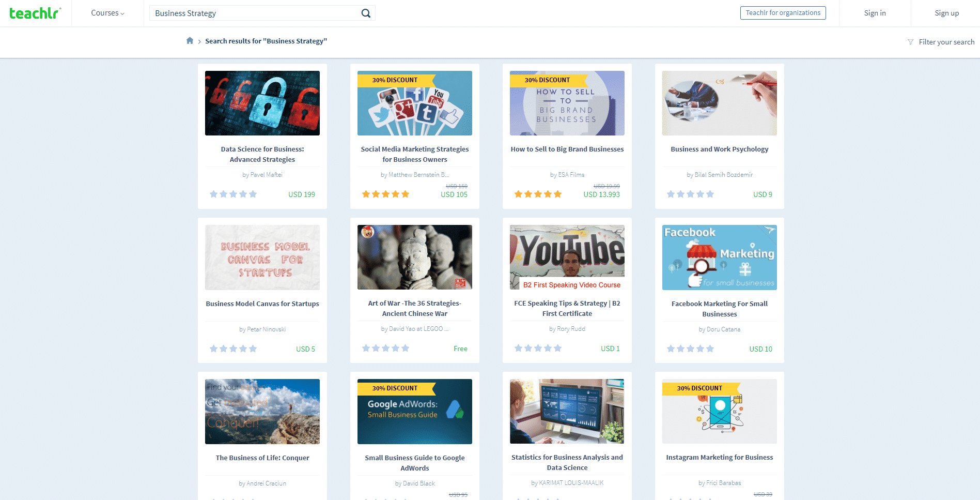980x500 pixels.
Task: Click title The Business of Life: Conquer
Action: (x=262, y=458)
